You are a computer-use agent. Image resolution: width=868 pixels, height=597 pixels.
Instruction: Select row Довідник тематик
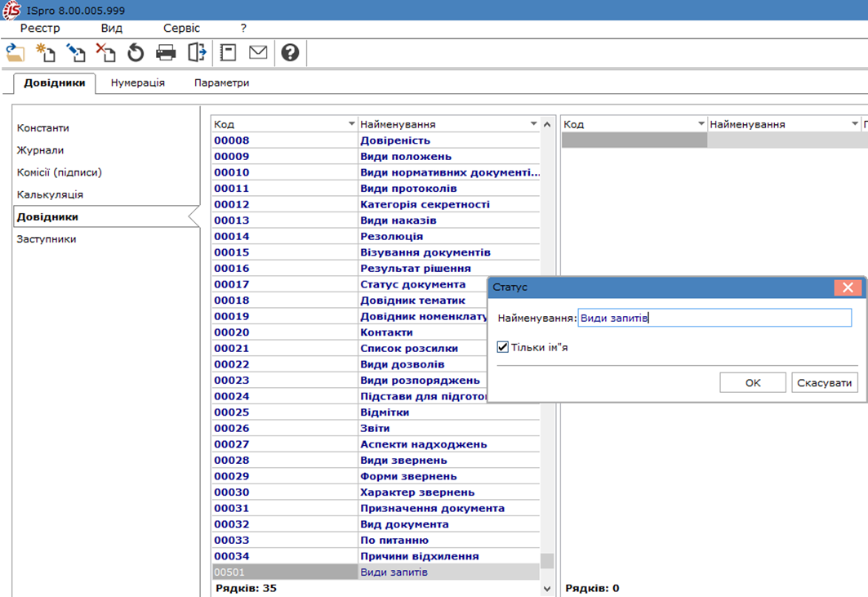tap(349, 301)
